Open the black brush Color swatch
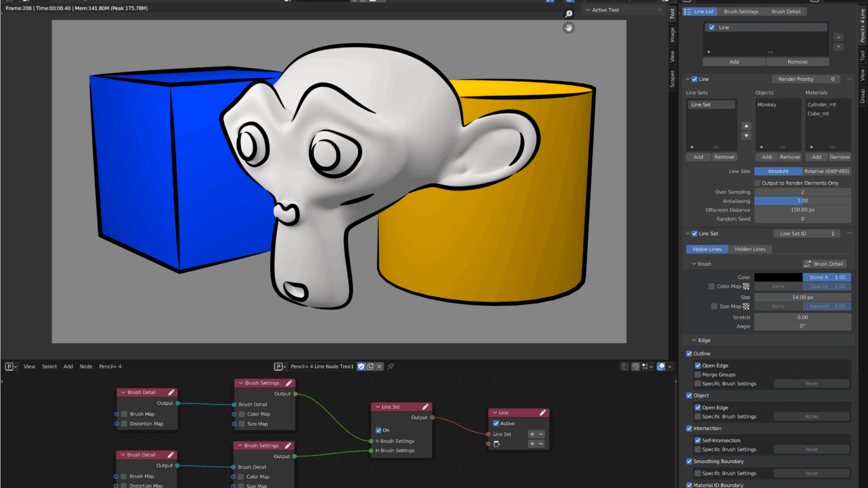Viewport: 868px width, 488px height. [x=778, y=278]
